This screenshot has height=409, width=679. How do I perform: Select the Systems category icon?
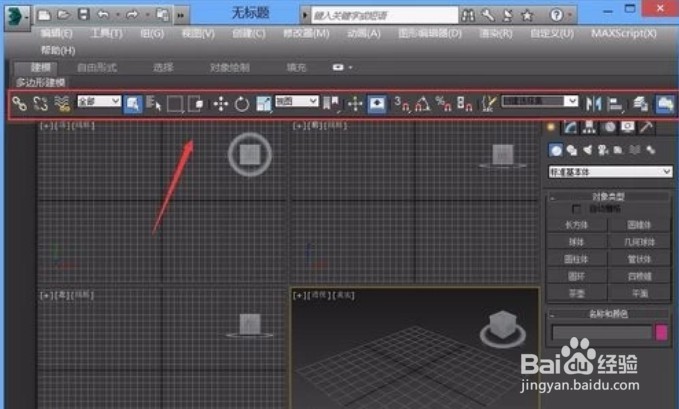pyautogui.click(x=650, y=150)
